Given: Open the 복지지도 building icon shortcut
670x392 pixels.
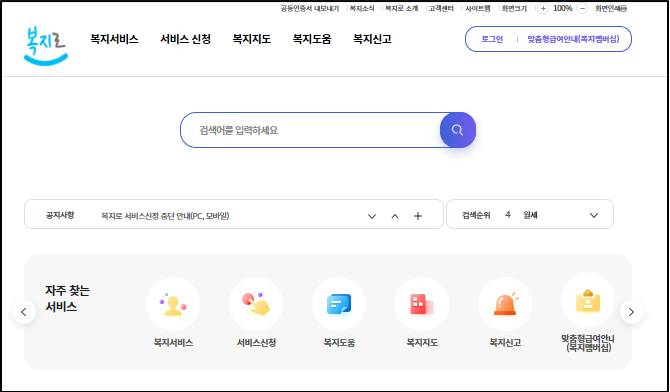Looking at the screenshot, I should click(x=422, y=304).
